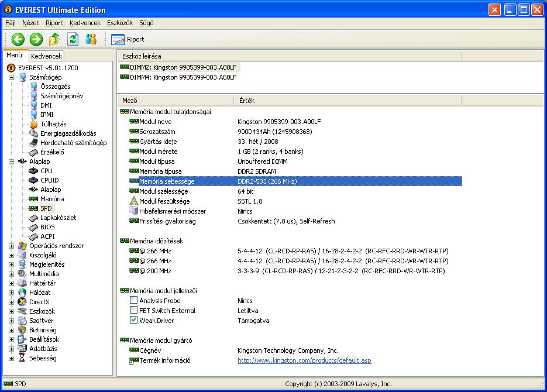This screenshot has width=547, height=392.
Task: Toggle the Weak Driver checkbox
Action: pos(133,320)
